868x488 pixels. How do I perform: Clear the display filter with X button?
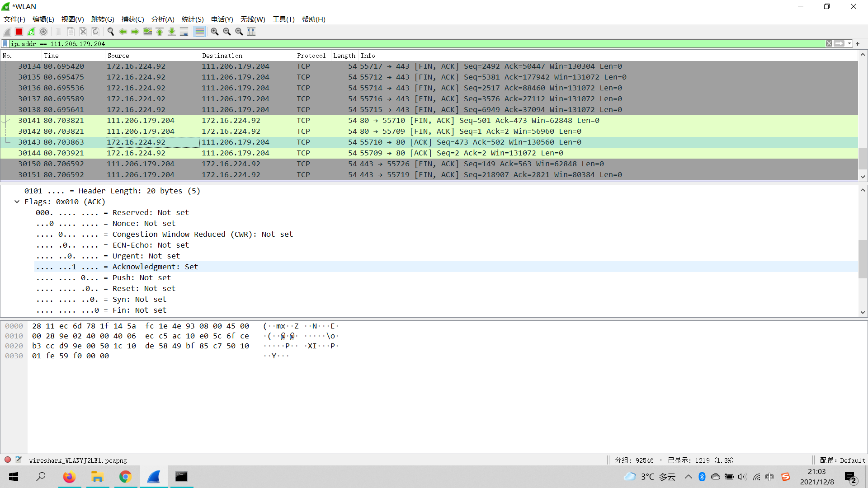(829, 44)
